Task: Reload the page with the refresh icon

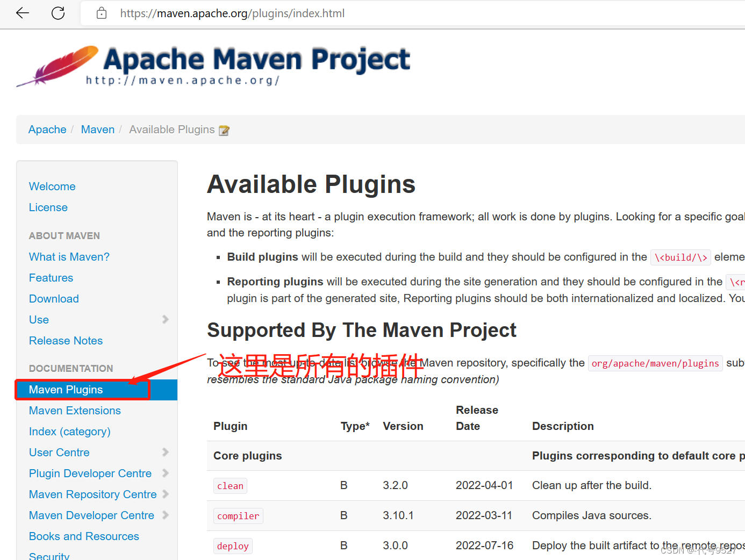Action: (58, 13)
